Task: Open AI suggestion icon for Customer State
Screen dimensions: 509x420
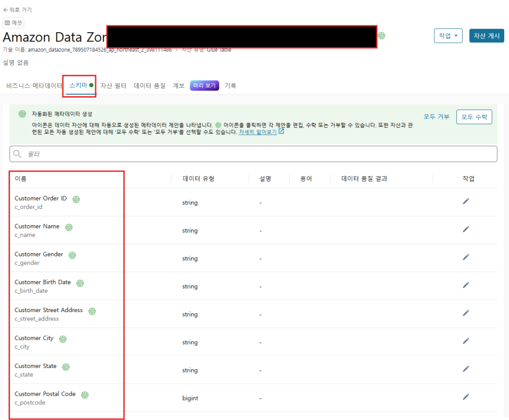Action: (x=66, y=367)
